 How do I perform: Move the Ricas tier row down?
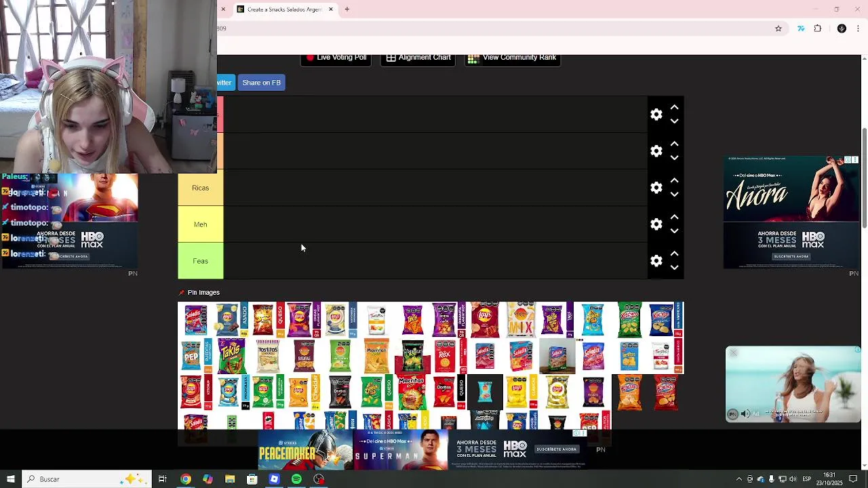pyautogui.click(x=674, y=195)
